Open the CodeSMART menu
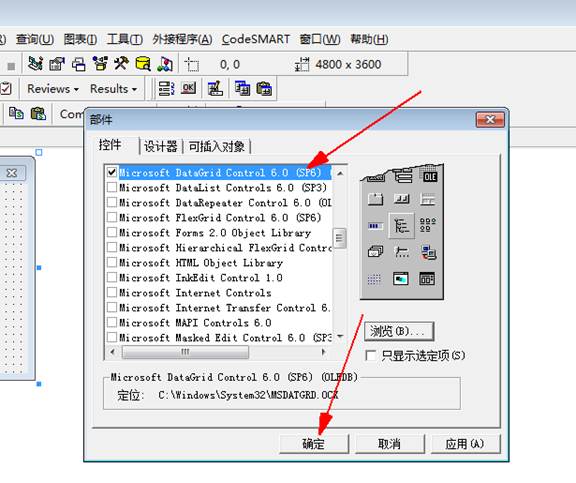 coord(256,39)
